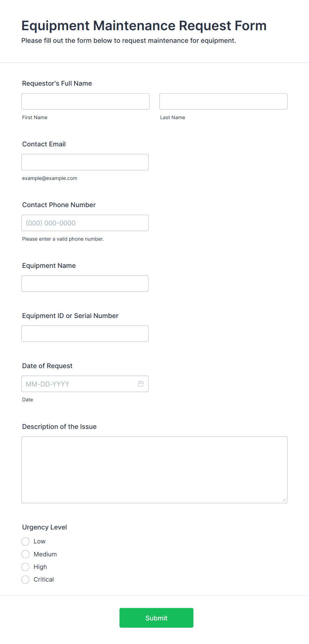Image resolution: width=309 pixels, height=644 pixels.
Task: Choose Medium urgency level
Action: [x=25, y=554]
